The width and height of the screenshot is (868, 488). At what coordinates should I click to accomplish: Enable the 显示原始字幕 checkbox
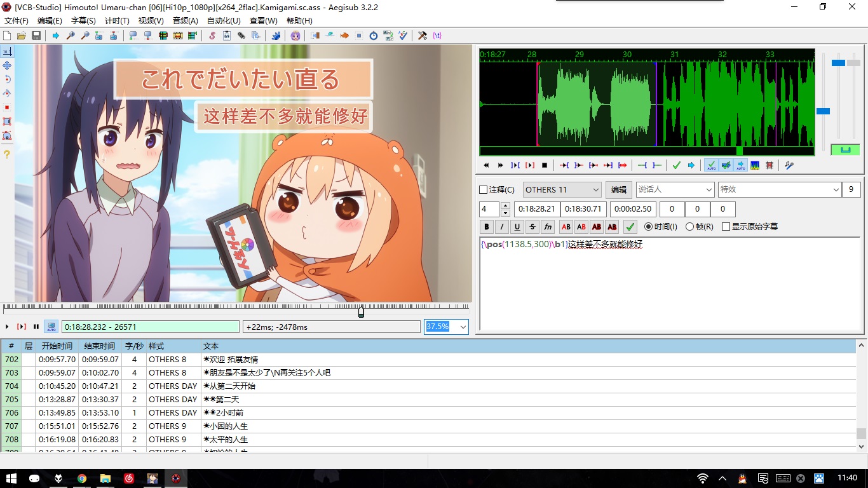[x=726, y=226]
